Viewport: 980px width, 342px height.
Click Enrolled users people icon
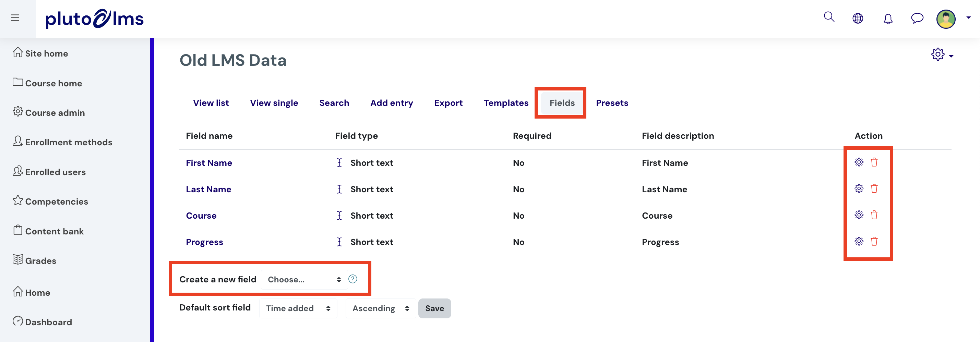point(17,171)
